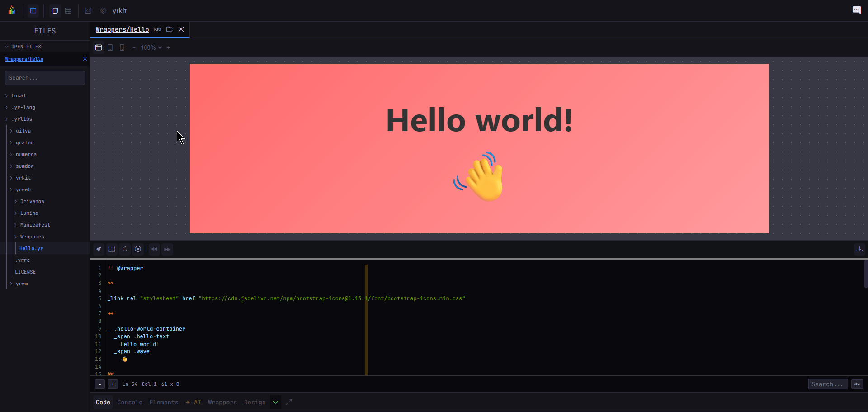Viewport: 868px width, 412px height.
Task: Switch to the AI tab
Action: pyautogui.click(x=193, y=402)
